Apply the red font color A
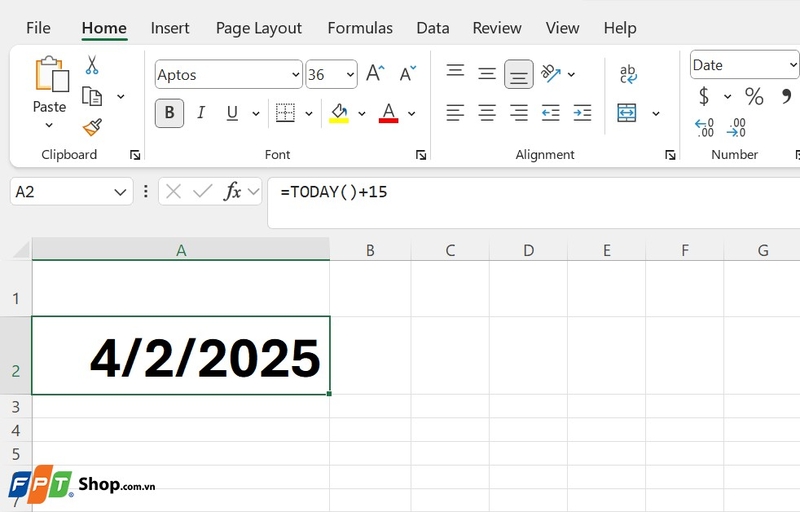Image resolution: width=800 pixels, height=512 pixels. [x=388, y=113]
